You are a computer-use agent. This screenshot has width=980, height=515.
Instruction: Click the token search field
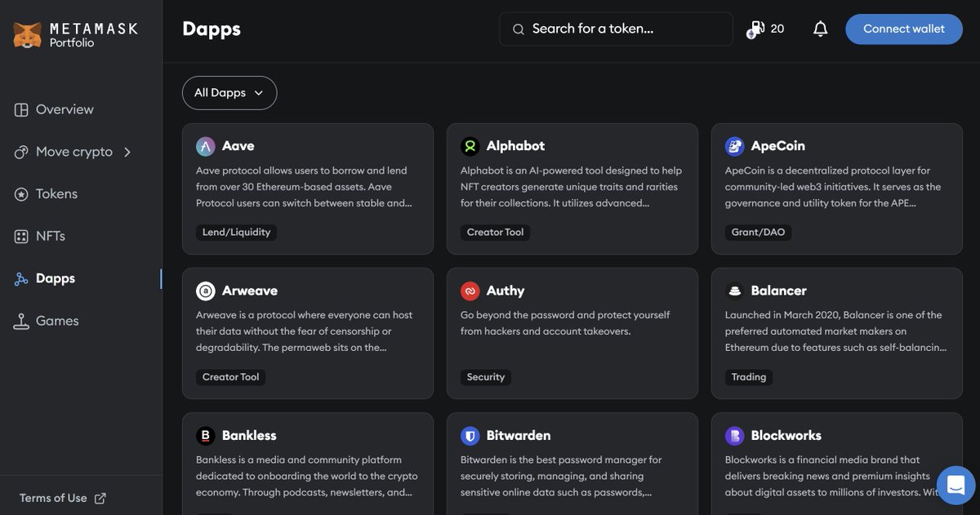click(x=616, y=29)
